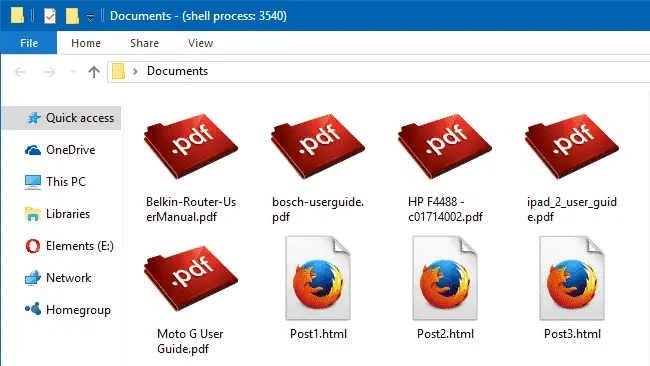650x366 pixels.
Task: Go forward with the Forward arrow
Action: point(49,72)
